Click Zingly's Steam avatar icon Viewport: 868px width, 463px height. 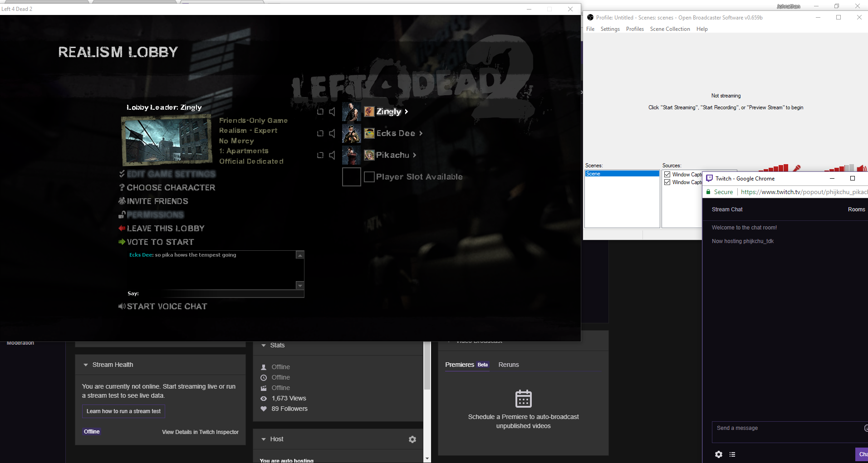(x=369, y=112)
